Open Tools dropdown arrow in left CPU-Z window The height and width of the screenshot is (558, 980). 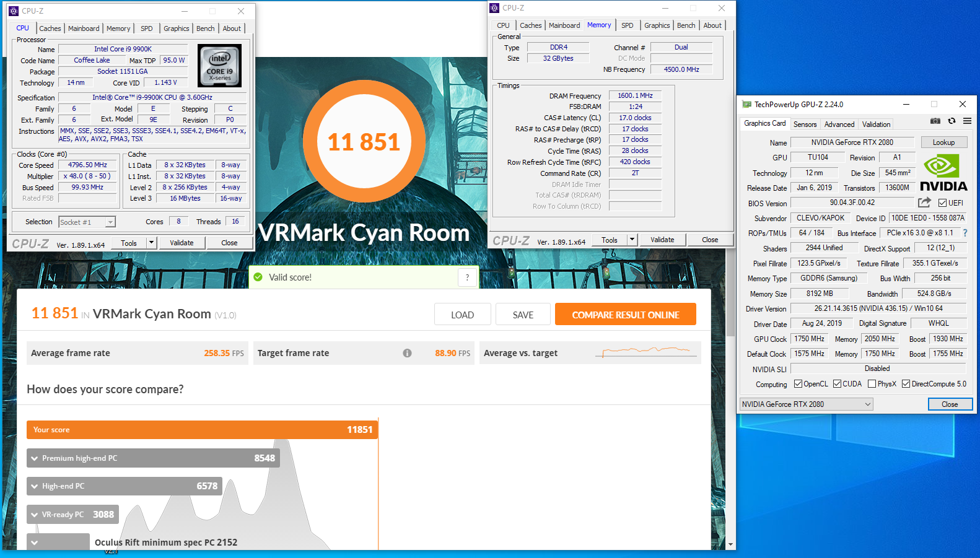151,243
